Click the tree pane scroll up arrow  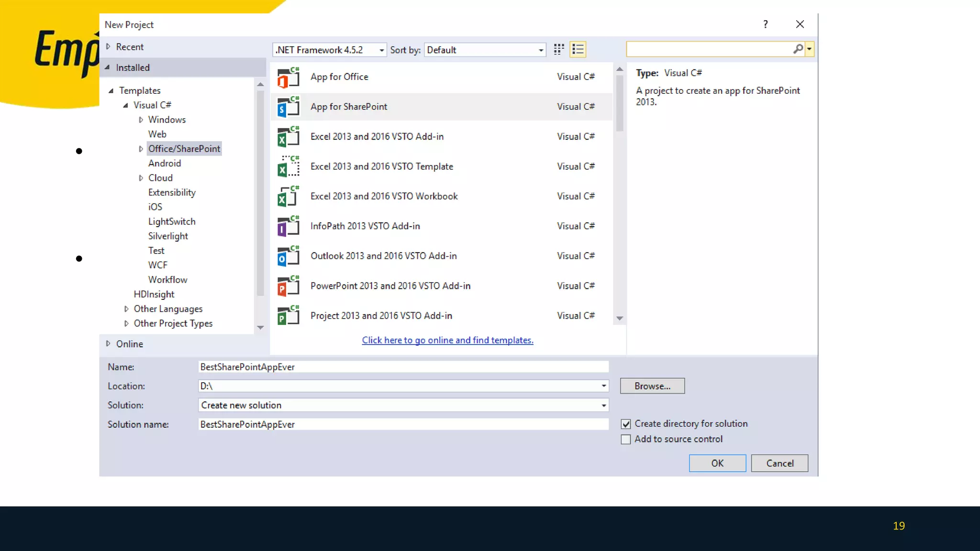pos(260,84)
